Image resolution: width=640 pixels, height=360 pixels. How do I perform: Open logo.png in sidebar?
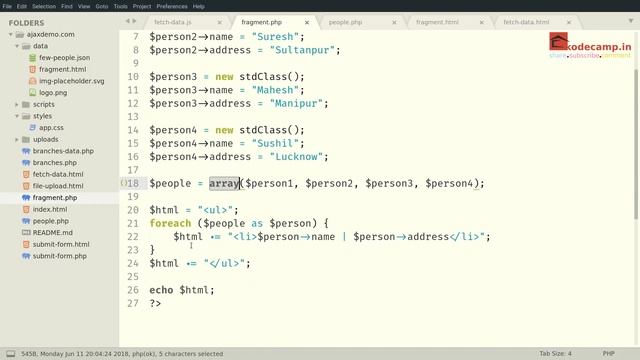(53, 93)
